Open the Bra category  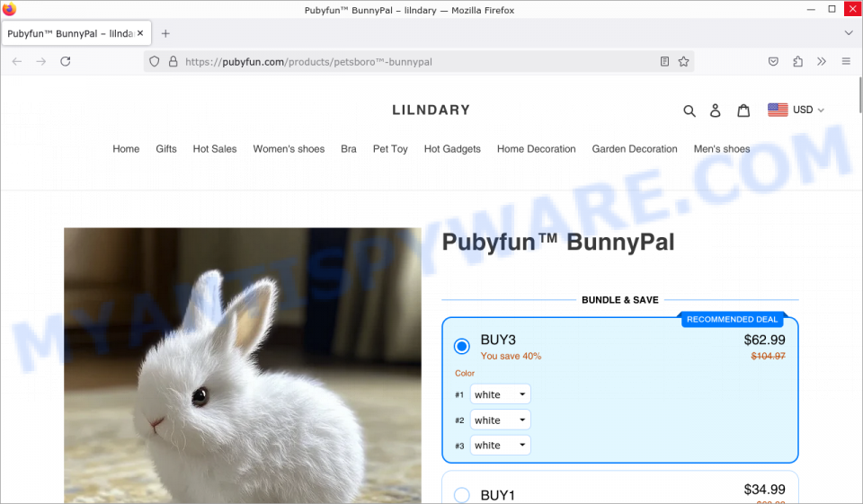349,149
